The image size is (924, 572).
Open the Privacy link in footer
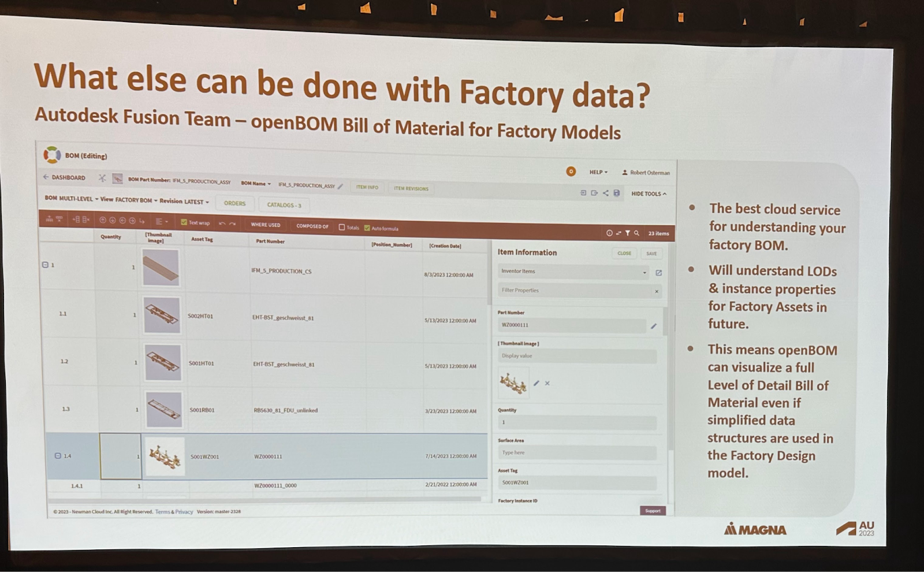184,511
